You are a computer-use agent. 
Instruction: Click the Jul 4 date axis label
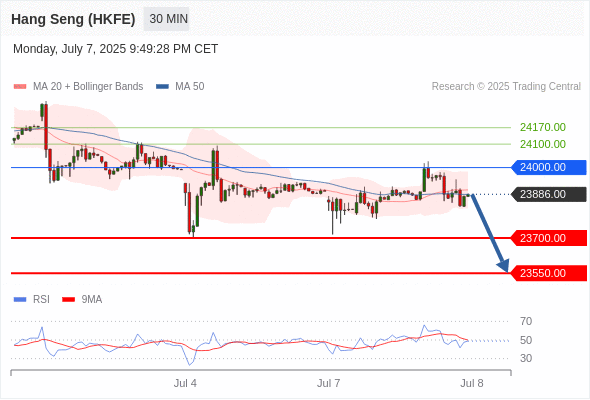[x=185, y=383]
